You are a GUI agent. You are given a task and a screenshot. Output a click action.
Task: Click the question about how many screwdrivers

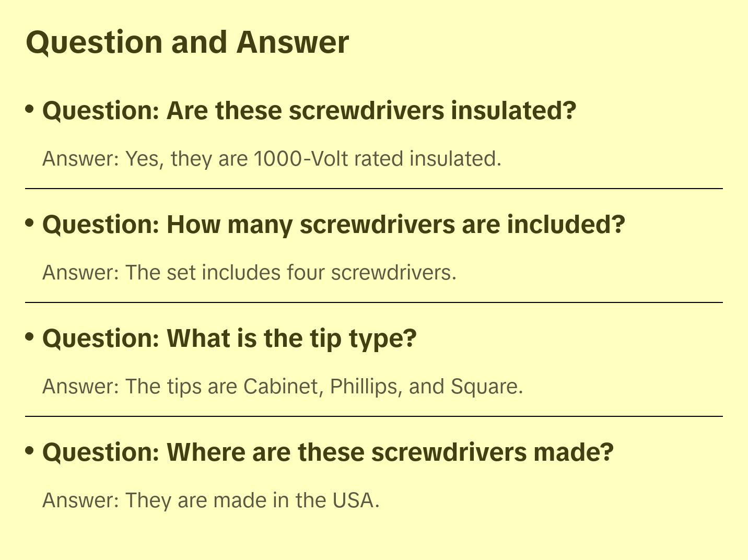[x=333, y=225]
